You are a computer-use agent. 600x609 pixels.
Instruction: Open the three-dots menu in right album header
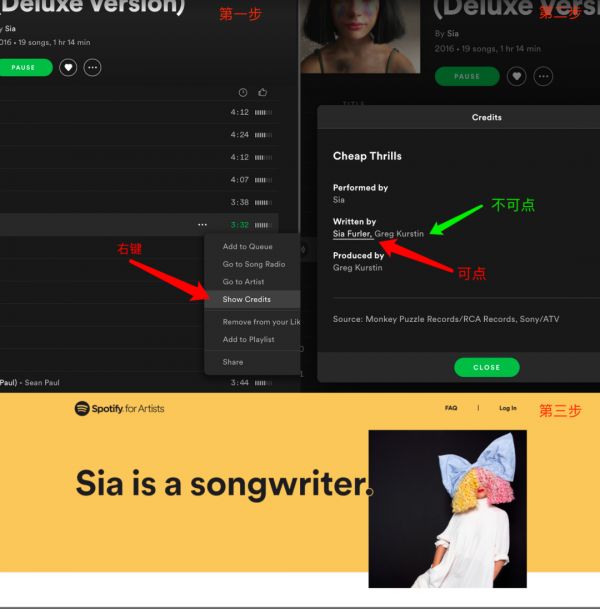pos(543,76)
